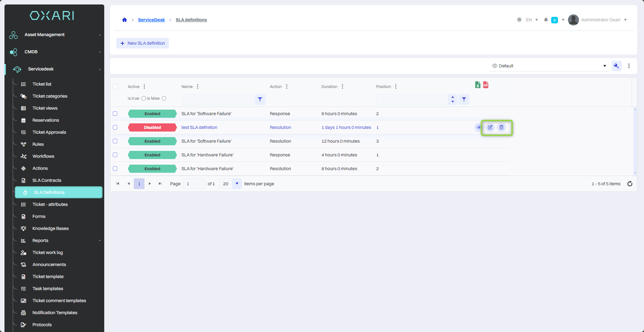Export table to PDF file
This screenshot has width=644, height=332.
pos(486,85)
